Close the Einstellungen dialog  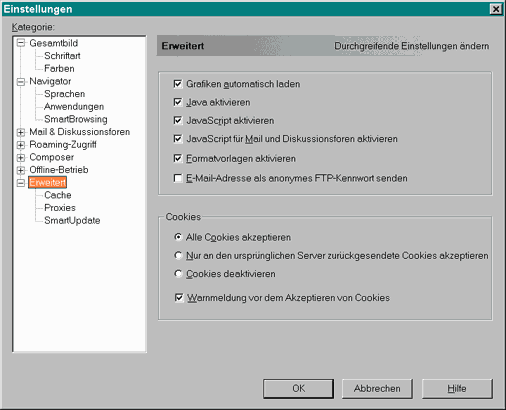pyautogui.click(x=496, y=9)
